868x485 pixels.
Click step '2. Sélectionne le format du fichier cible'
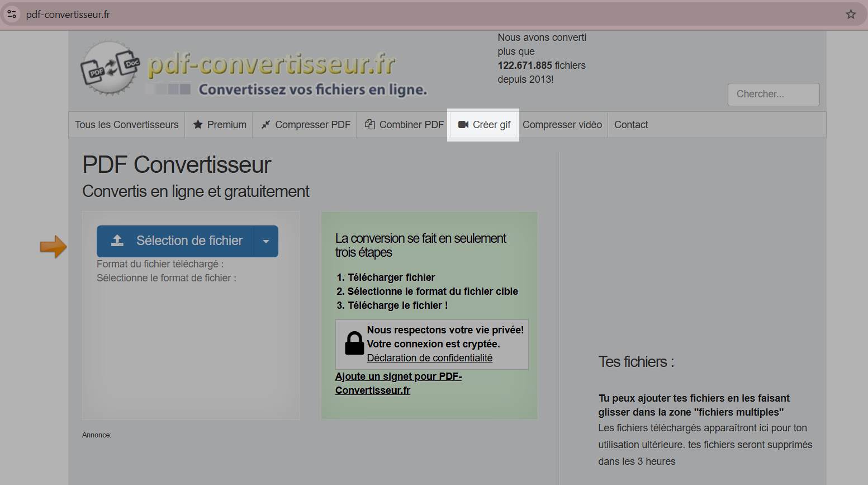click(427, 291)
